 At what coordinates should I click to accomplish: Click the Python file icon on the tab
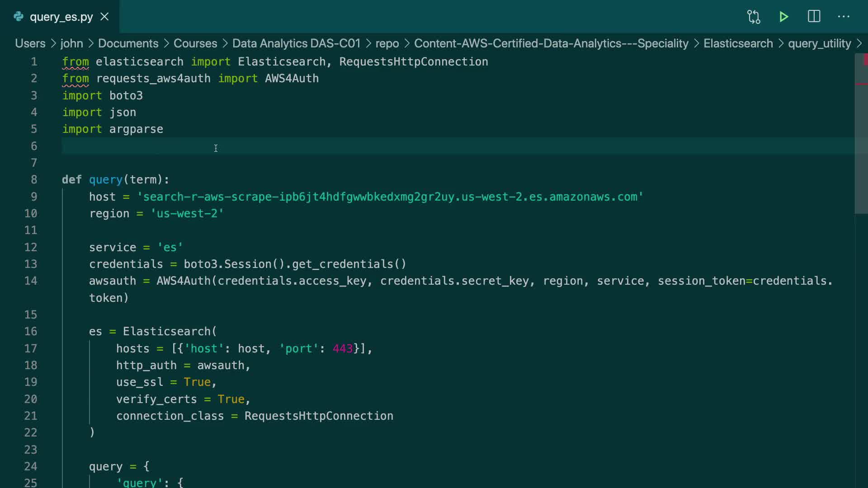click(19, 17)
